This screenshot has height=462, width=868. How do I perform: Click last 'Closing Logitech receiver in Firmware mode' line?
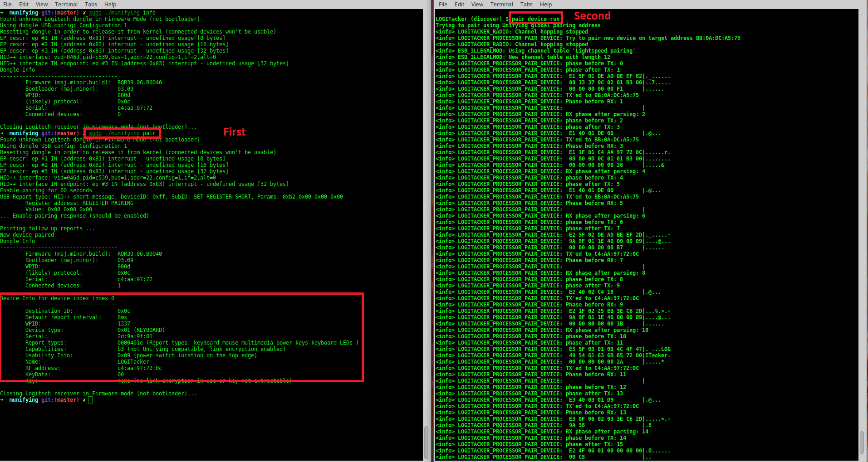pos(98,394)
